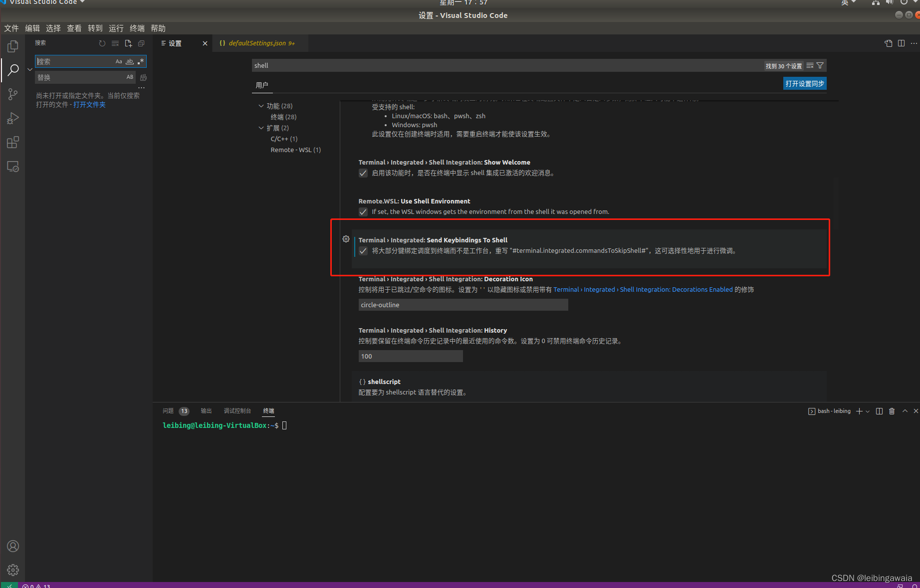Close the terminal panel
This screenshot has height=588, width=920.
[x=916, y=411]
